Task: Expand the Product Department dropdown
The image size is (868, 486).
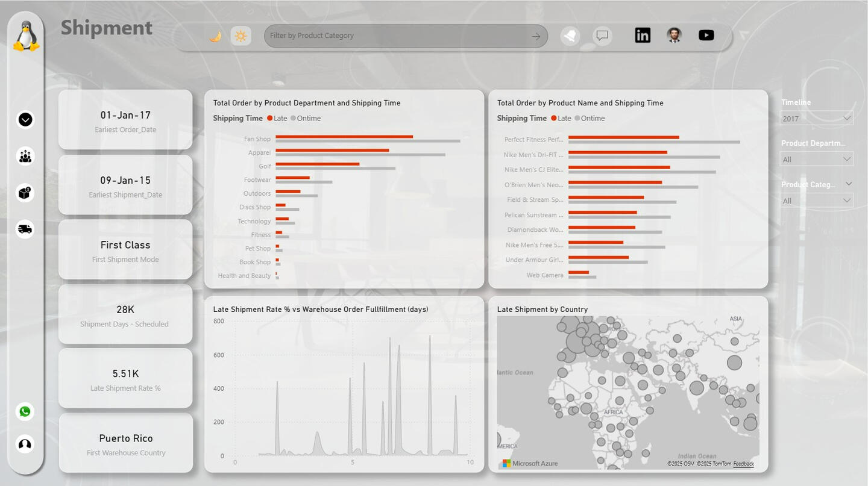Action: [x=817, y=160]
